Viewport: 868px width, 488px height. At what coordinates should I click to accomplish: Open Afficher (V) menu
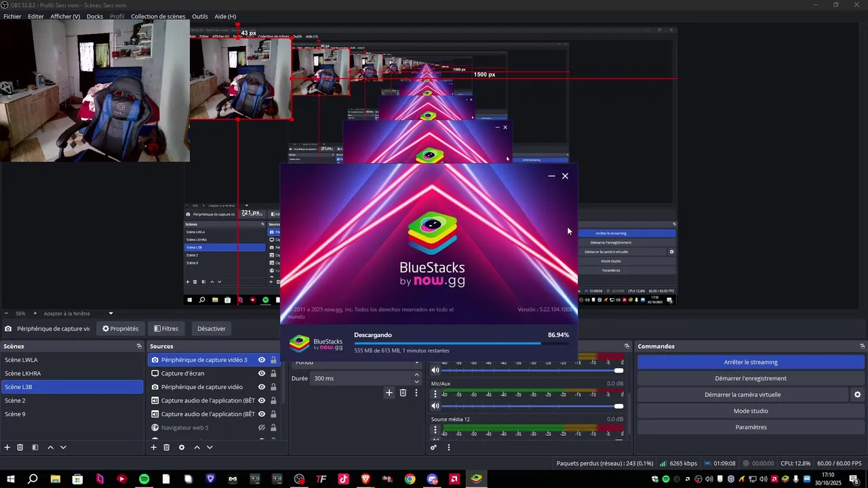pos(65,16)
